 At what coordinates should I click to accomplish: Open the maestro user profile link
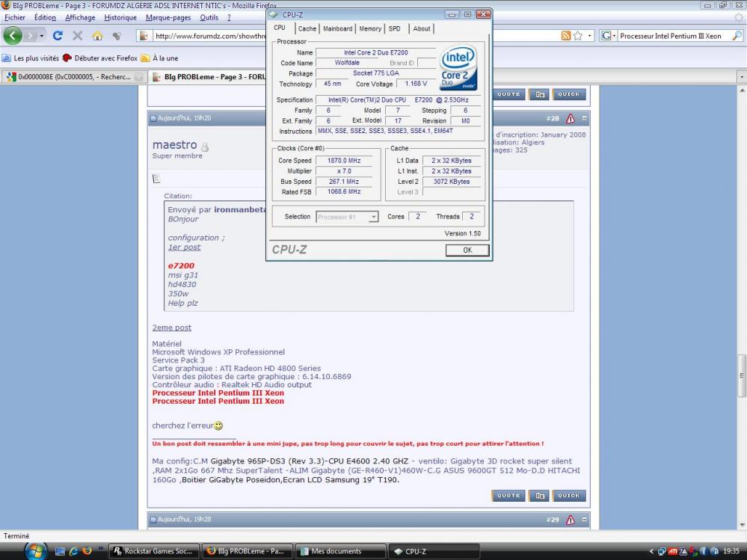coord(174,145)
